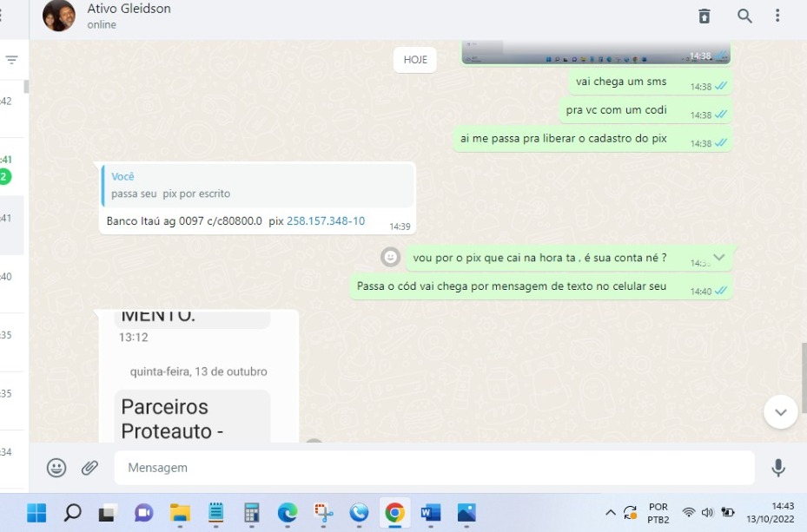The height and width of the screenshot is (532, 807).
Task: Open the emoji picker
Action: click(56, 468)
